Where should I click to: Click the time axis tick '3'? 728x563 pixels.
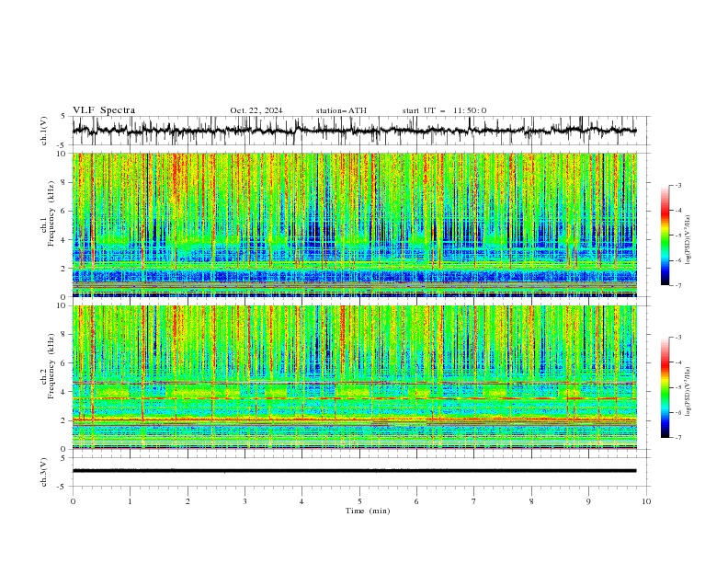[245, 501]
